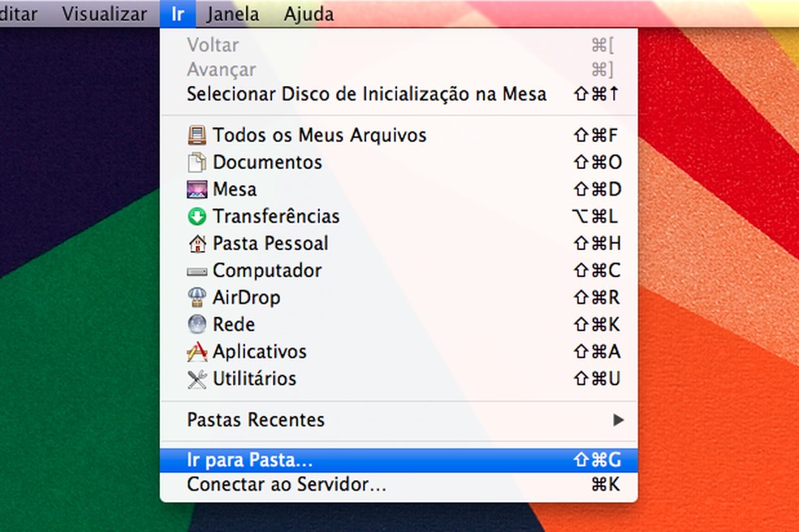Choose Conectar ao Servidor...
799x532 pixels.
point(399,485)
